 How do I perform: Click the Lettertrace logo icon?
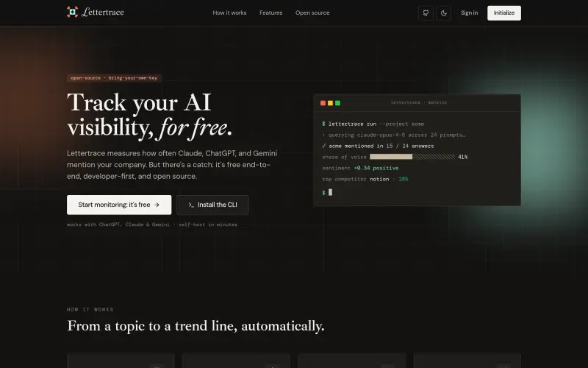click(x=72, y=12)
